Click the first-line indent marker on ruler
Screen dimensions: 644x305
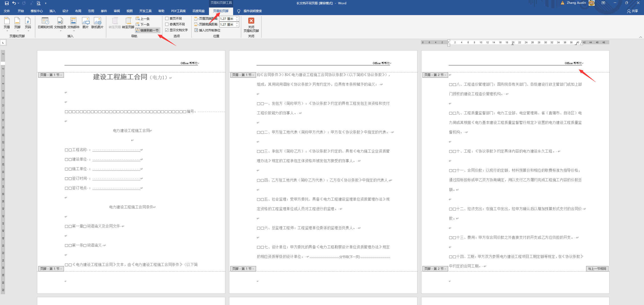[x=449, y=41]
